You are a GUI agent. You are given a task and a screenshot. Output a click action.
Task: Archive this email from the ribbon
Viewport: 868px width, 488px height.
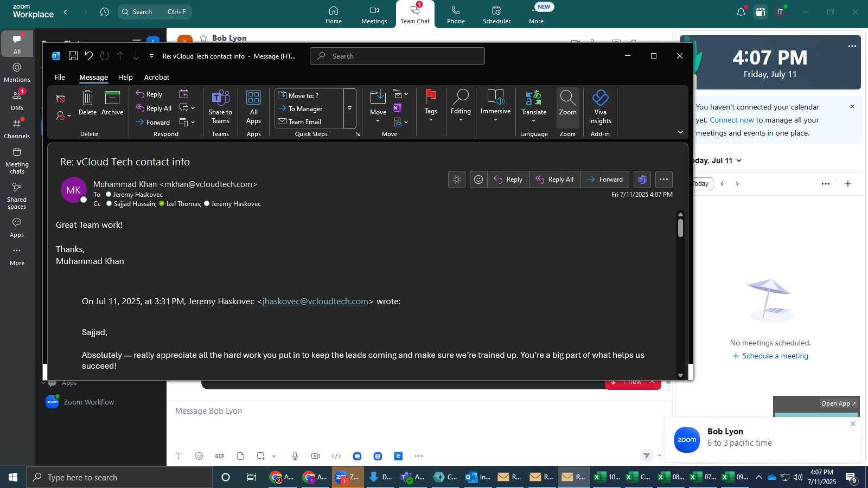tap(112, 103)
